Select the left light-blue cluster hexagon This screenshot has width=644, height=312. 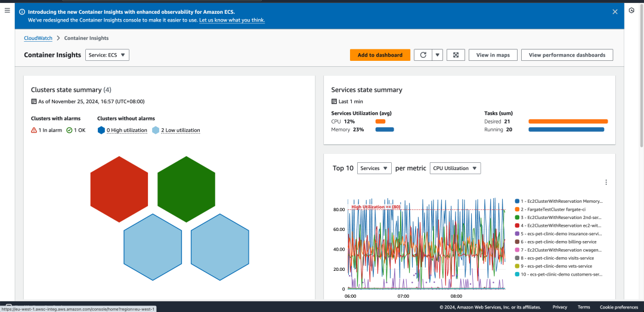(153, 247)
